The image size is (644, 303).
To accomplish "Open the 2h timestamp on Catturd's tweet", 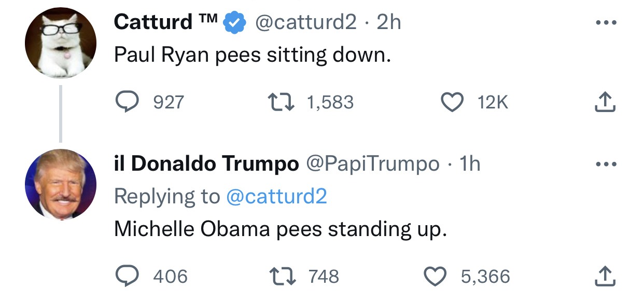I will tap(389, 21).
